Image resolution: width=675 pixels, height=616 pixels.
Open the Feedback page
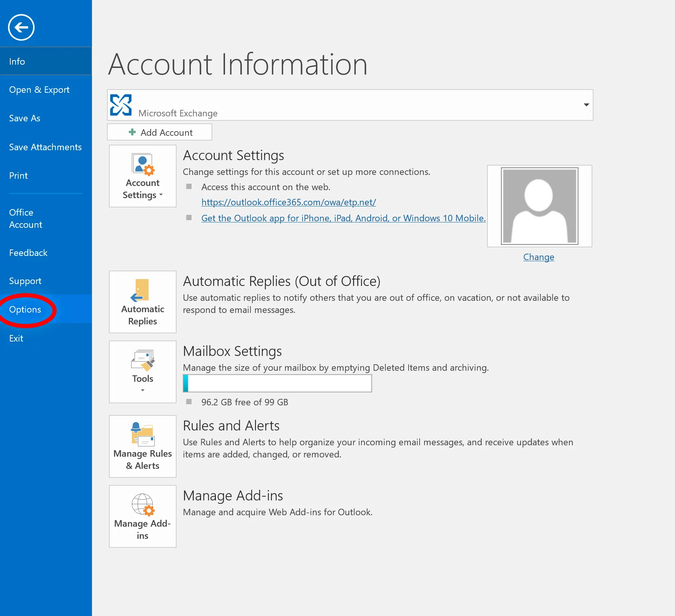tap(46, 253)
